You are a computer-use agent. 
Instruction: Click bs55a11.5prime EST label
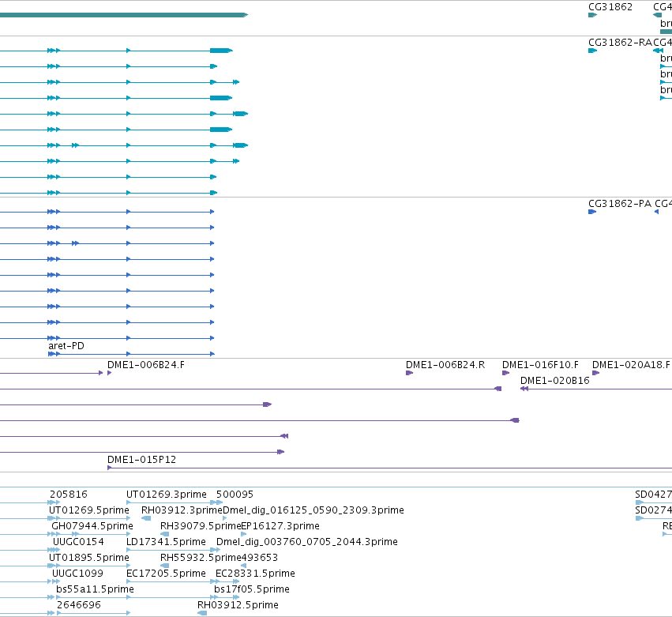click(95, 589)
